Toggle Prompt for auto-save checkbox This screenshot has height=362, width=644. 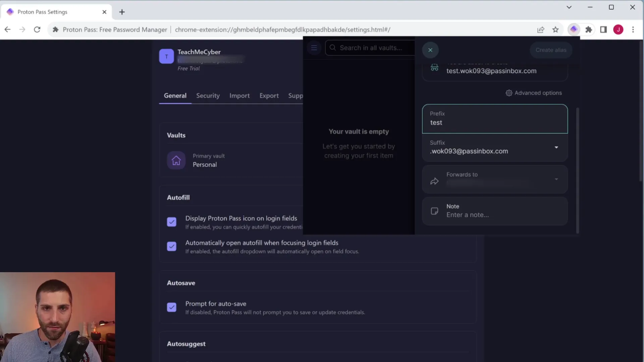point(171,307)
